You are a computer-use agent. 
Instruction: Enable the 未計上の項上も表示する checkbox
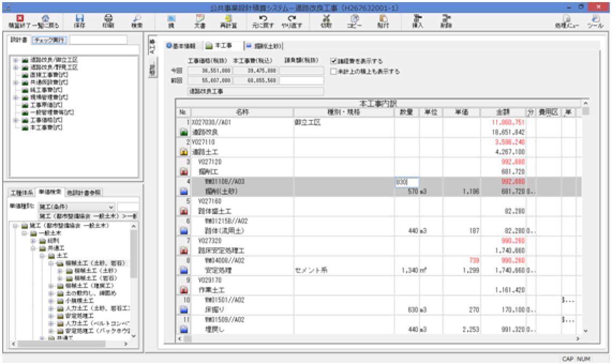pyautogui.click(x=333, y=71)
